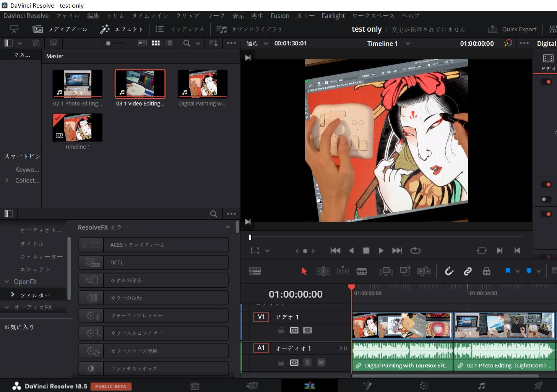Image resolution: width=557 pixels, height=392 pixels.
Task: Toggle the timeline snapping magnet icon
Action: 449,271
